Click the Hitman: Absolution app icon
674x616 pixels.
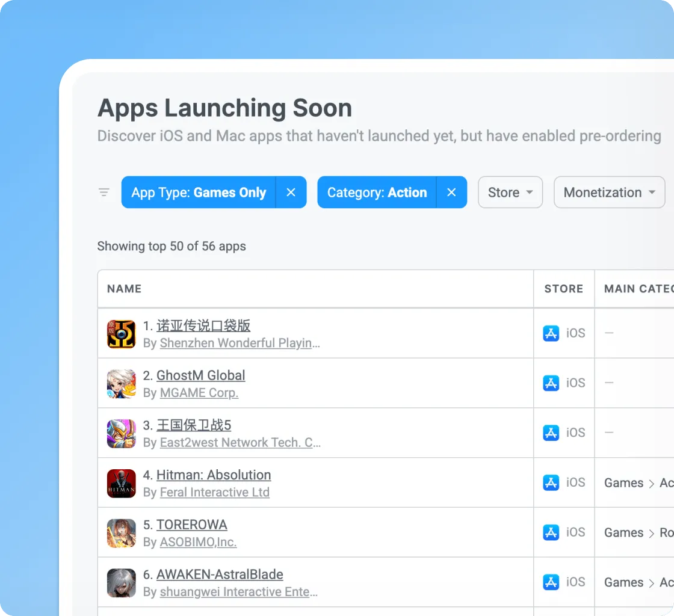(x=121, y=483)
